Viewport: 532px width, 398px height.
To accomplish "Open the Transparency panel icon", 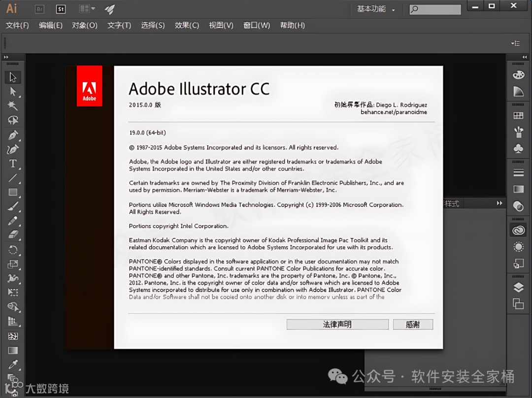I will click(518, 205).
